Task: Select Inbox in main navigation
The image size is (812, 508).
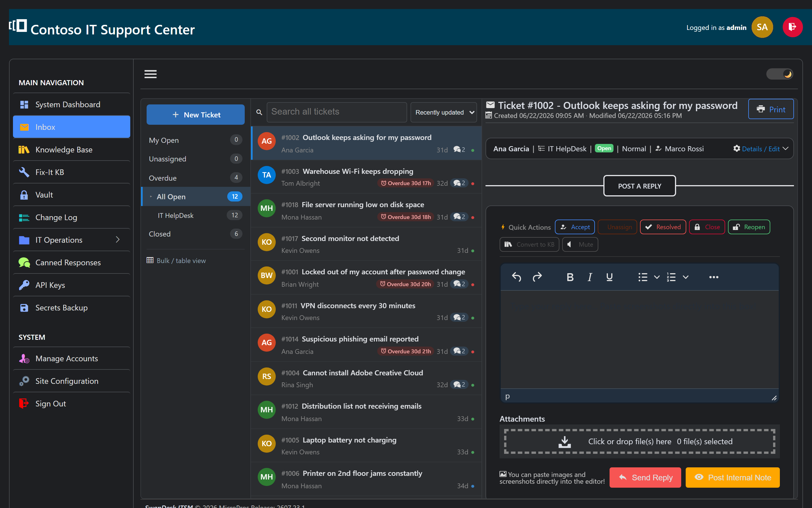Action: click(x=71, y=127)
